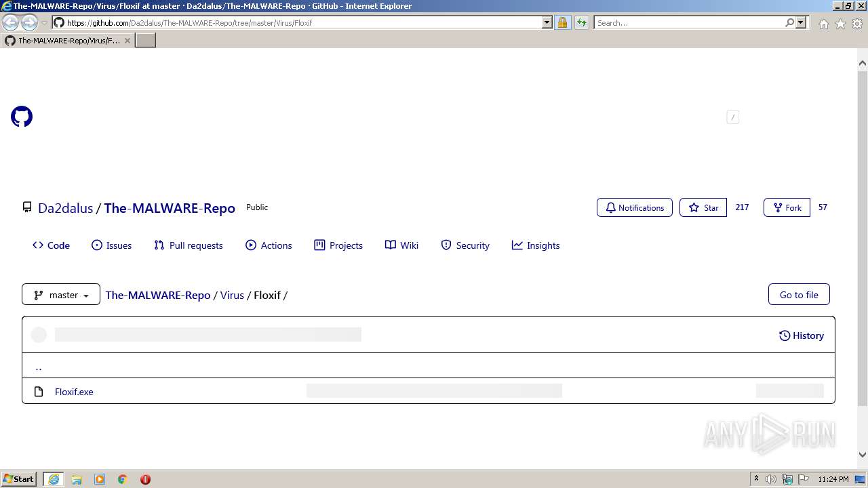Open the Issues tab
Viewport: 868px width, 488px height.
click(111, 245)
